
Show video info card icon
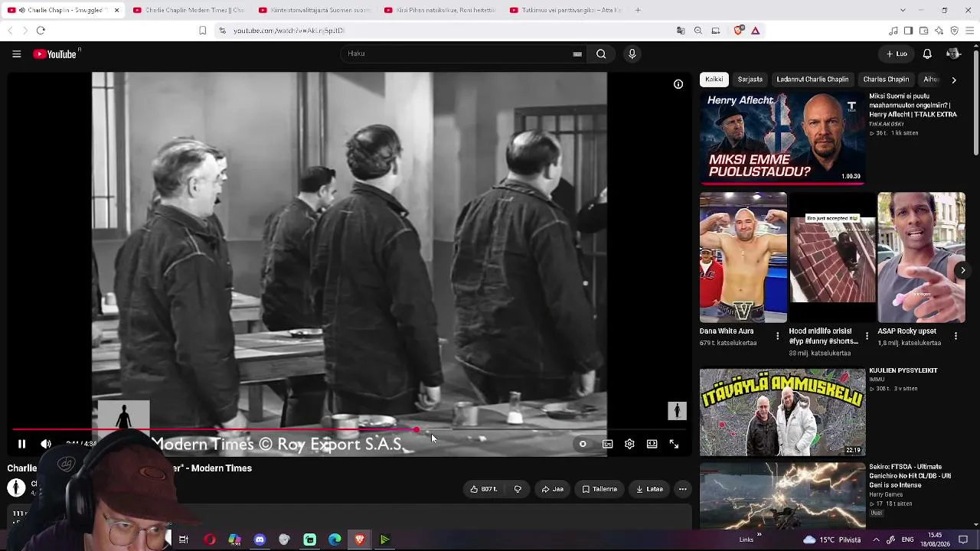(678, 84)
